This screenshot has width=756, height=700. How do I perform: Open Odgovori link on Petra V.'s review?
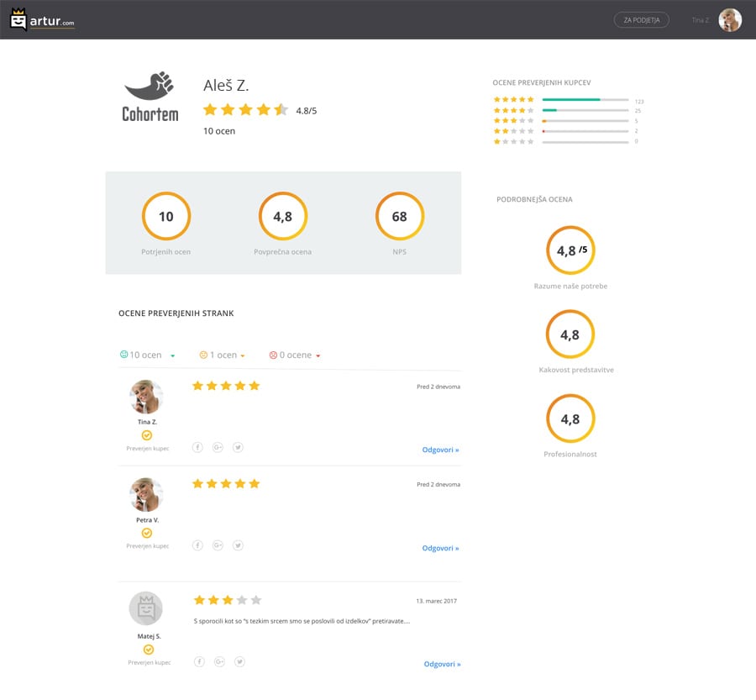point(442,547)
